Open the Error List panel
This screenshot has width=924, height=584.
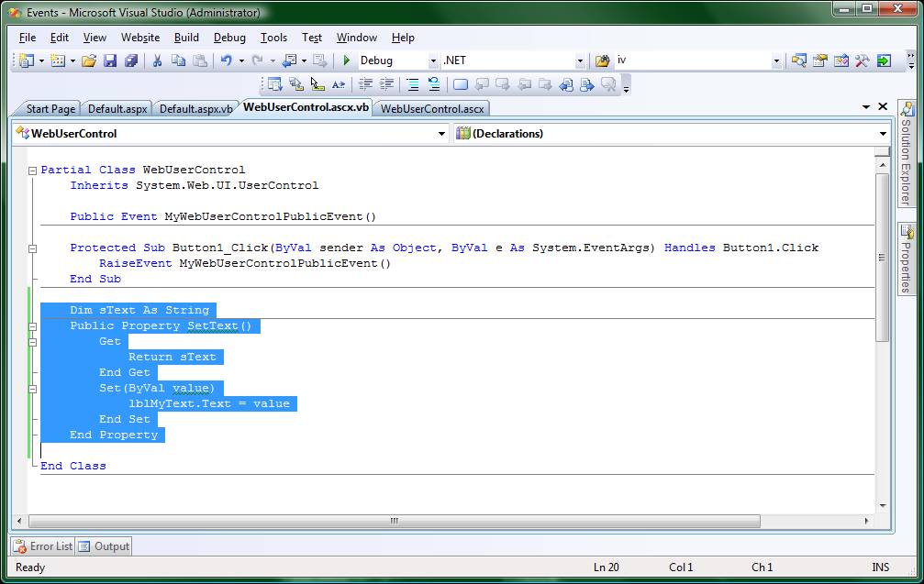[x=43, y=546]
